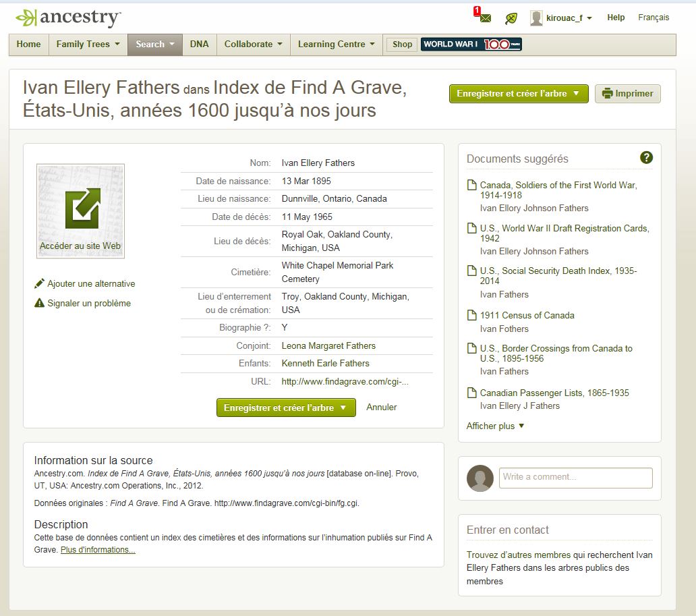
Task: Click the document icon beside Canadian Passenger Lists
Action: pos(472,393)
